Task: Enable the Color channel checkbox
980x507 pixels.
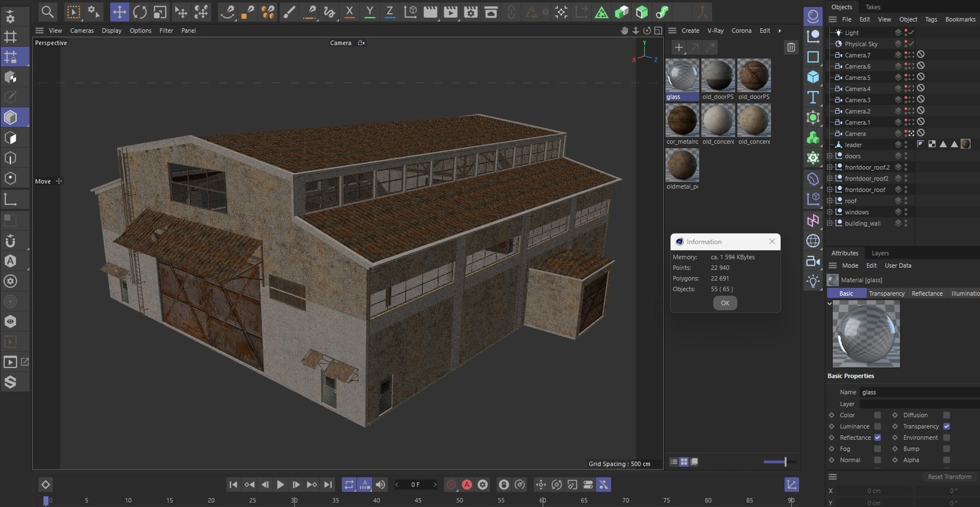Action: tap(877, 415)
